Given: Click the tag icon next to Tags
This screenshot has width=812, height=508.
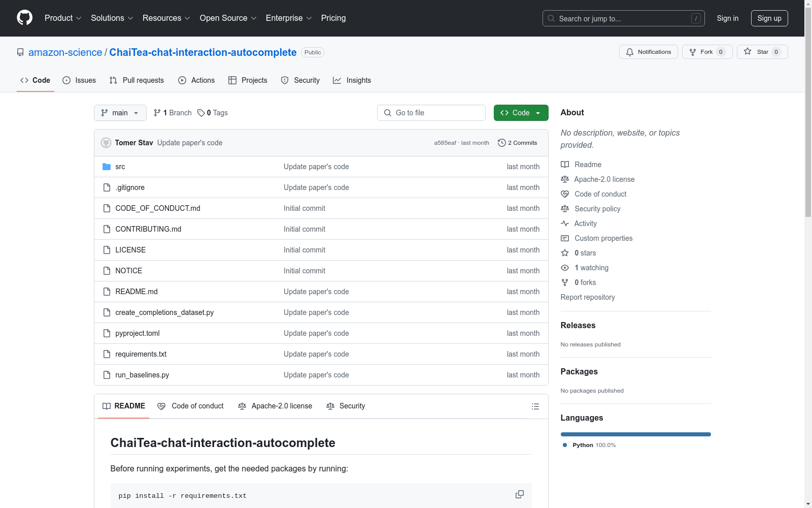Looking at the screenshot, I should (x=201, y=113).
